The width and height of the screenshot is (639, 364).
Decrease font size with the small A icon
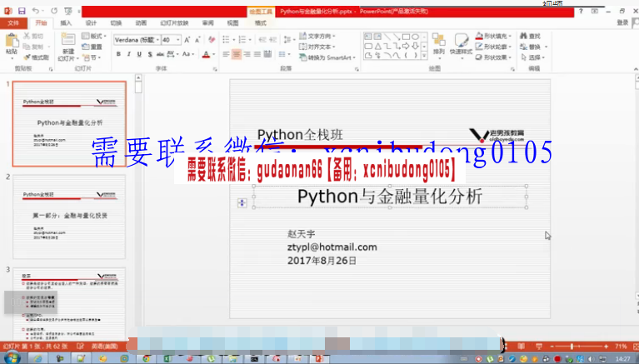197,39
